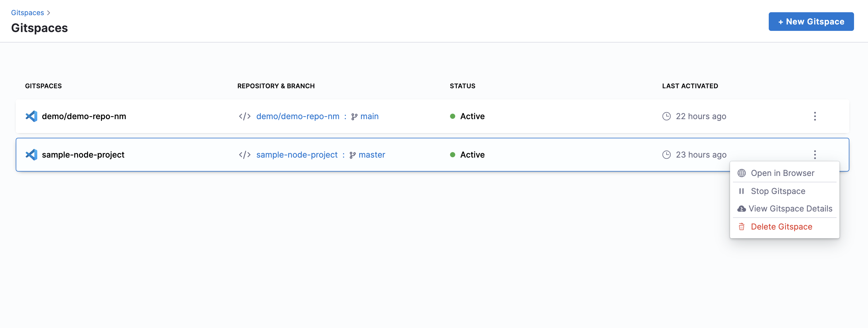Click breadcrumb chevron after Gitspaces

pos(49,13)
